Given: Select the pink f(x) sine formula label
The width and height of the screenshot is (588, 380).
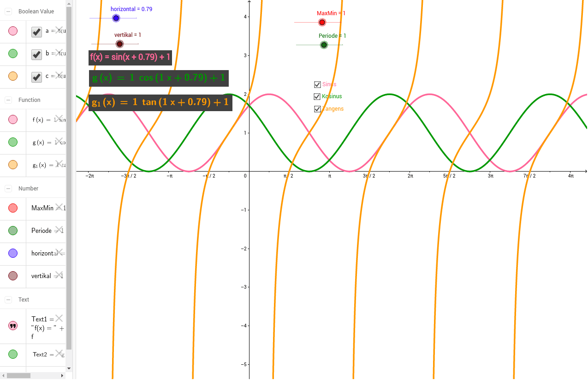Looking at the screenshot, I should pos(131,58).
